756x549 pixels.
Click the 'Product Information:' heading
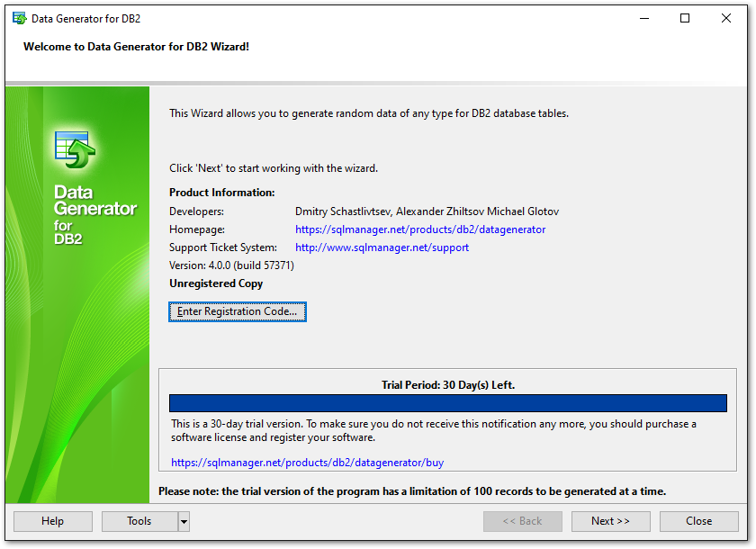pyautogui.click(x=221, y=193)
